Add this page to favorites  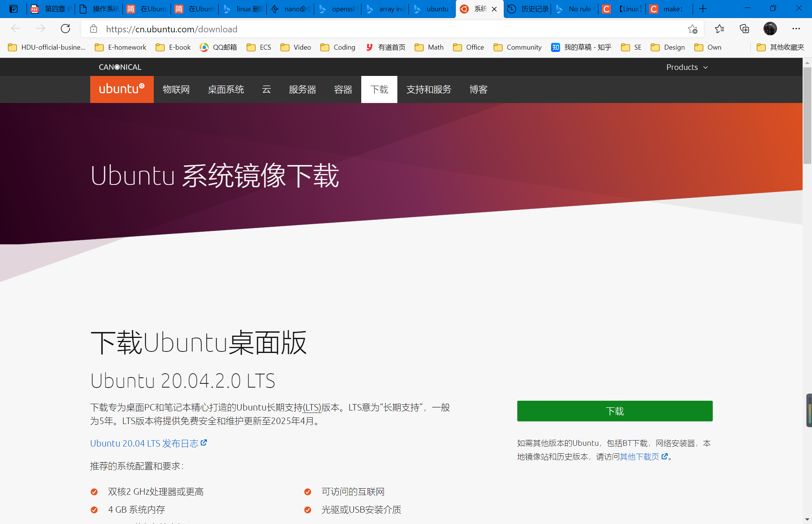693,29
